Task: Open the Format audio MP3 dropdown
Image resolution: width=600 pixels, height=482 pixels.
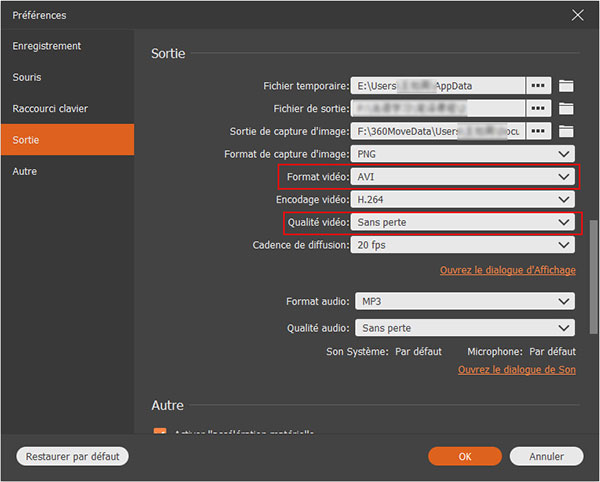Action: (x=465, y=301)
